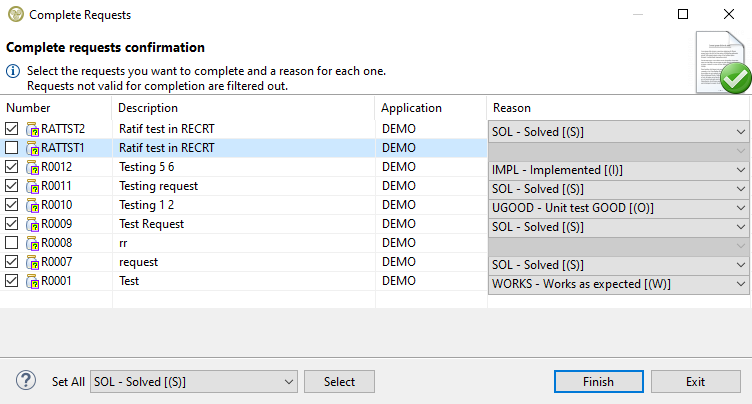Click the help question mark icon
752x404 pixels.
click(x=27, y=381)
